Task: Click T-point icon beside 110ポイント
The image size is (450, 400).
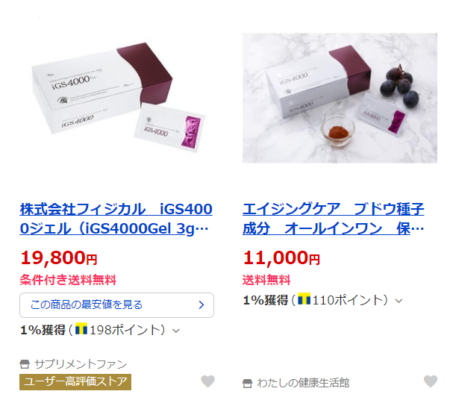Action: click(x=304, y=299)
